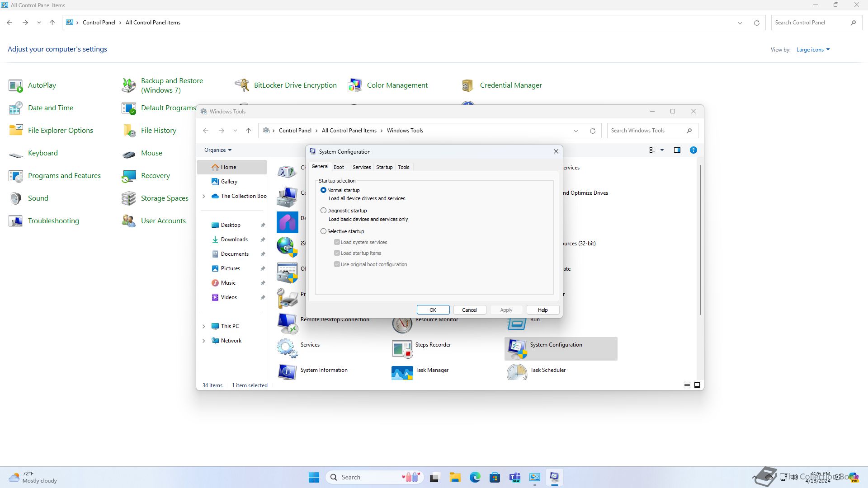Open Troubleshooting icon
Screen dimensions: 868x488
pos(16,221)
